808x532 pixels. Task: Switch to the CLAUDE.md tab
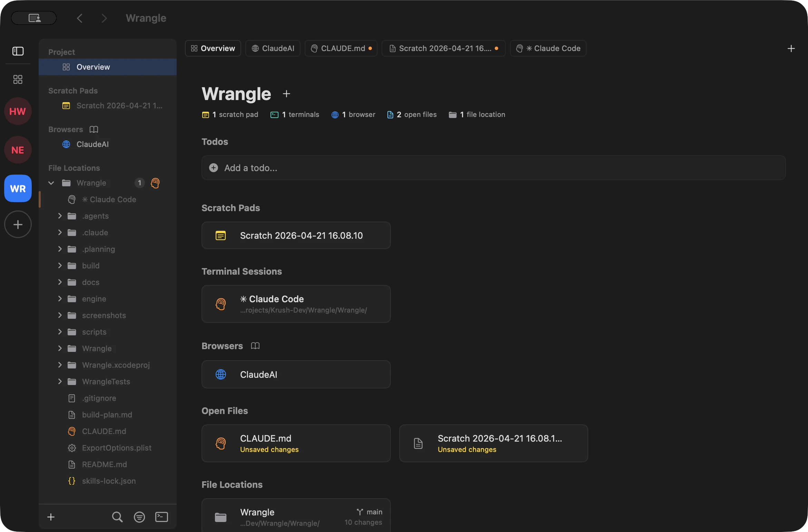tap(341, 48)
